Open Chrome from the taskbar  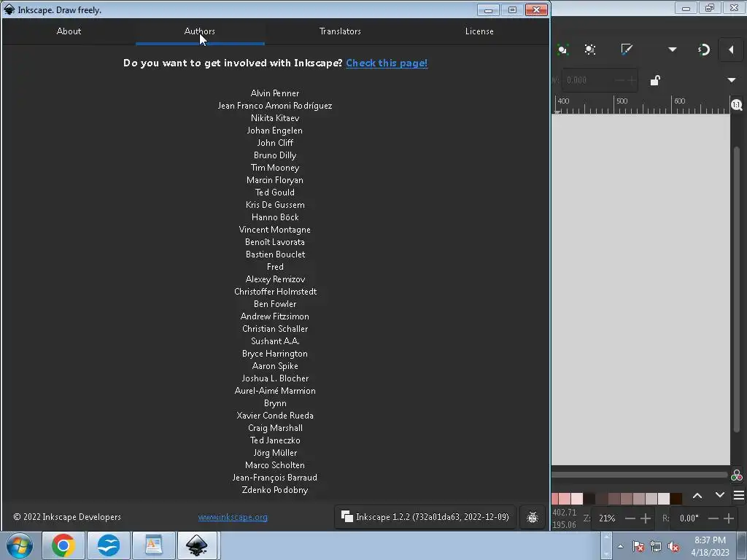[x=63, y=545]
